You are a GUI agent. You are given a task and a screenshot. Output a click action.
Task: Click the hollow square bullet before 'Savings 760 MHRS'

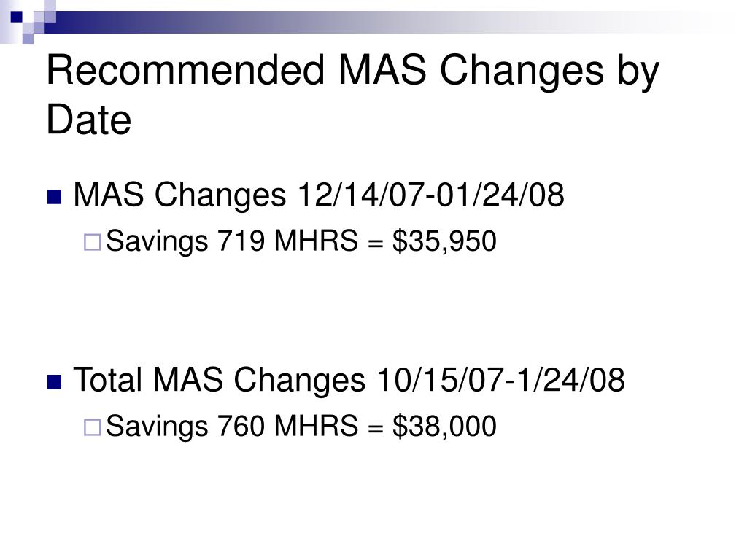(x=93, y=427)
